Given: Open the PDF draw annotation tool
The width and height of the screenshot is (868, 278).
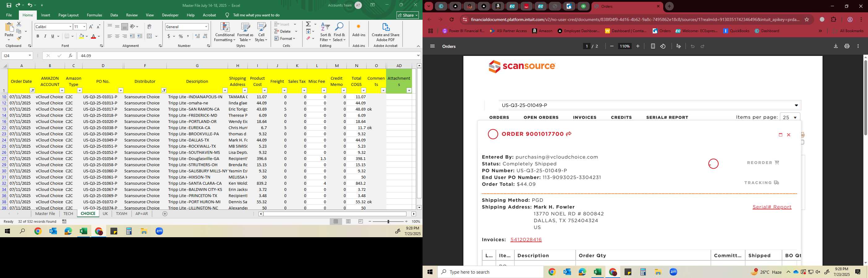Looking at the screenshot, I should [x=679, y=46].
